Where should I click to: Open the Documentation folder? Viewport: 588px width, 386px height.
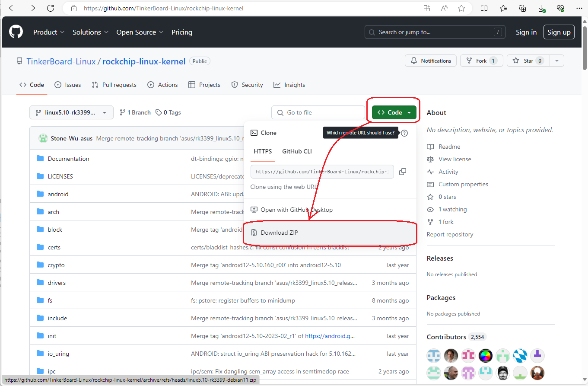68,159
